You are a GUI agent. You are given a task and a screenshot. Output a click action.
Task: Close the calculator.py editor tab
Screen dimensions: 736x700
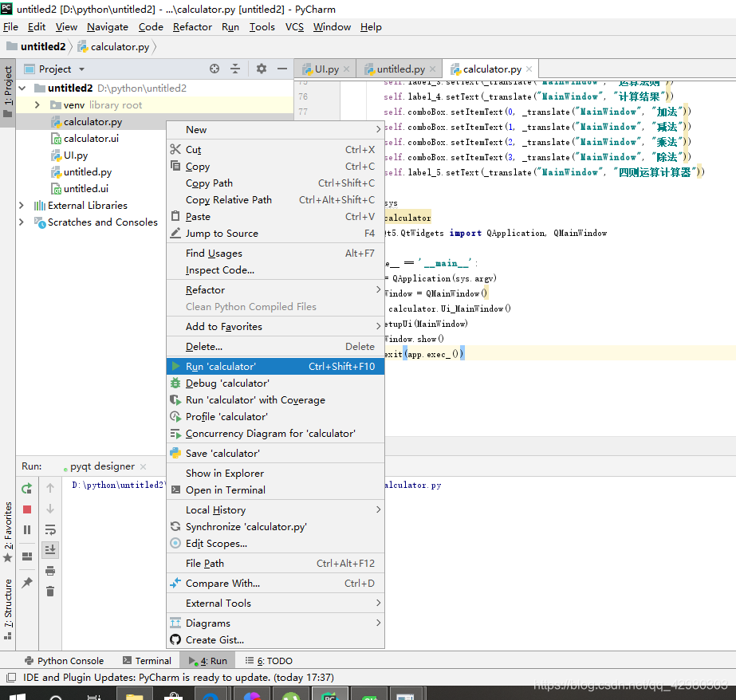click(x=529, y=69)
